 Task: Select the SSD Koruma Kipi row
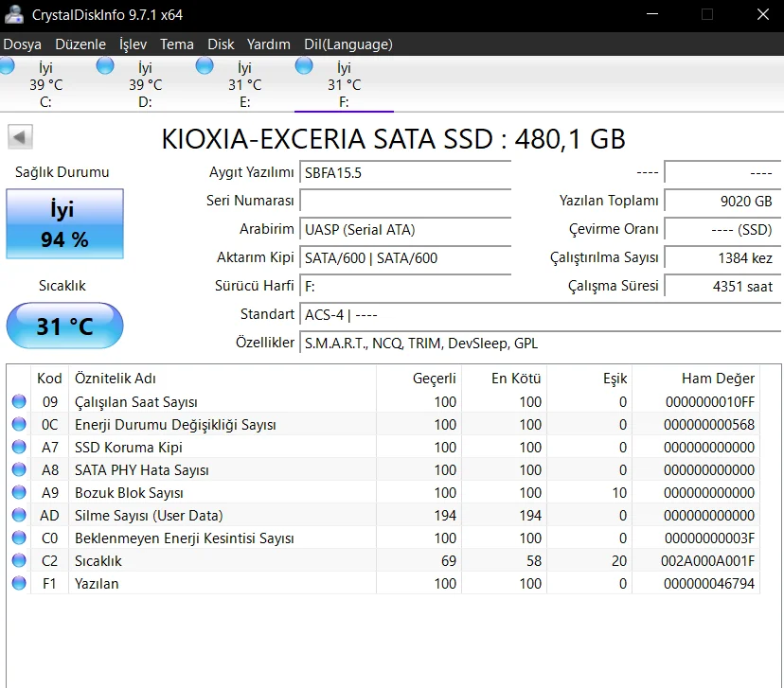[x=383, y=448]
